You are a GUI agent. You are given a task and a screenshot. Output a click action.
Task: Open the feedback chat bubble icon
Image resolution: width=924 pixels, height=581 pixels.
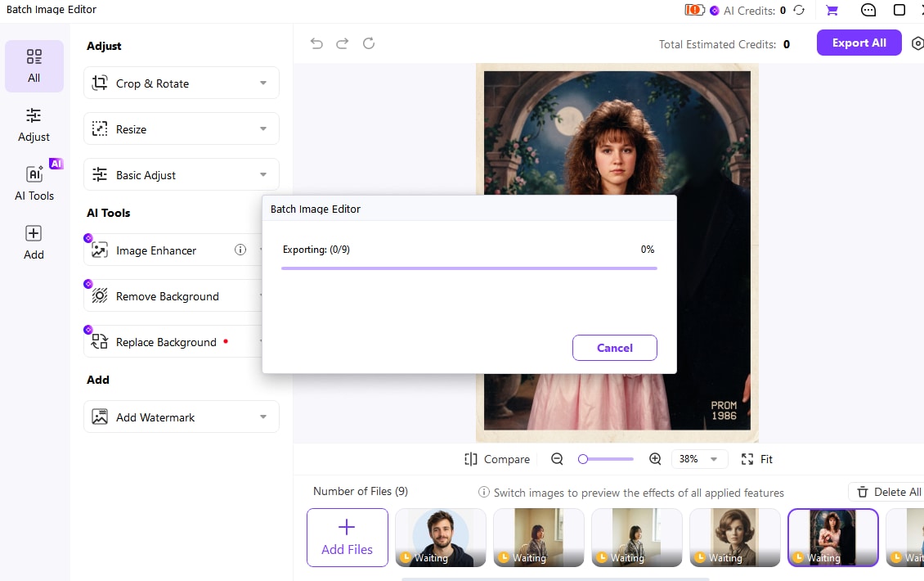(x=868, y=10)
